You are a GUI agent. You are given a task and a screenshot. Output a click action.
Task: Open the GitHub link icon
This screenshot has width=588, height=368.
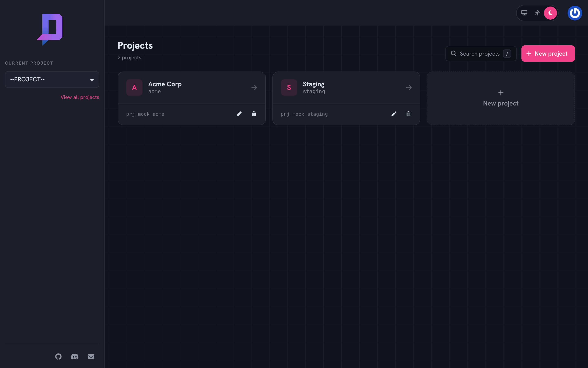58,357
